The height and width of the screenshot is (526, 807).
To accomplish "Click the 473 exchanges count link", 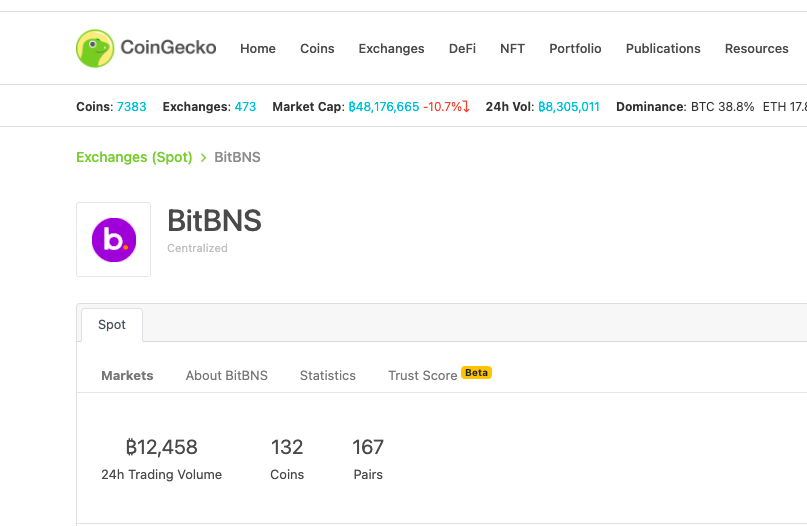I will [245, 107].
